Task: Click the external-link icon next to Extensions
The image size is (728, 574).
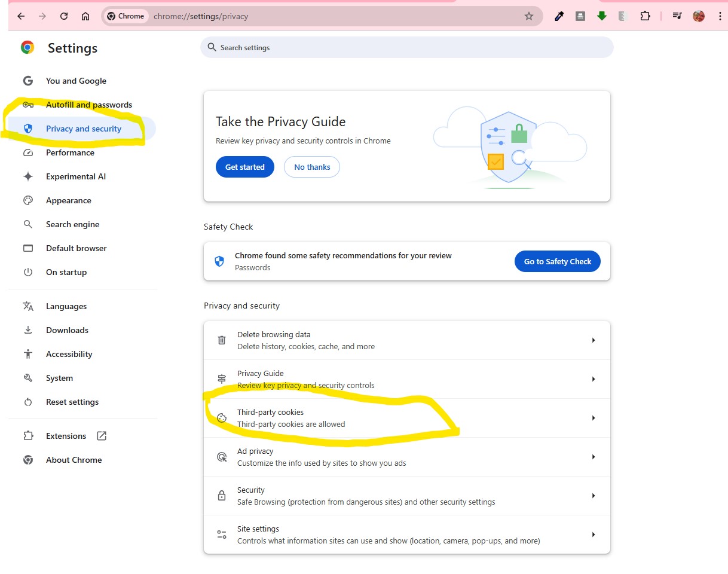Action: coord(102,436)
